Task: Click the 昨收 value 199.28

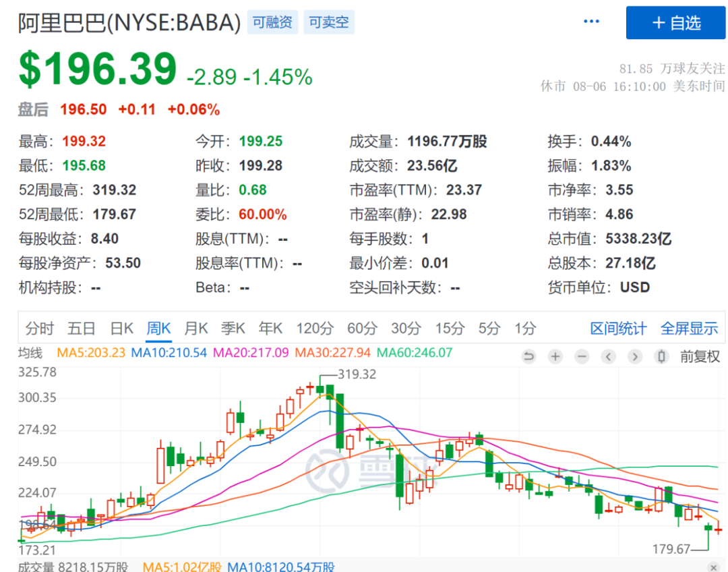Action: click(x=260, y=165)
